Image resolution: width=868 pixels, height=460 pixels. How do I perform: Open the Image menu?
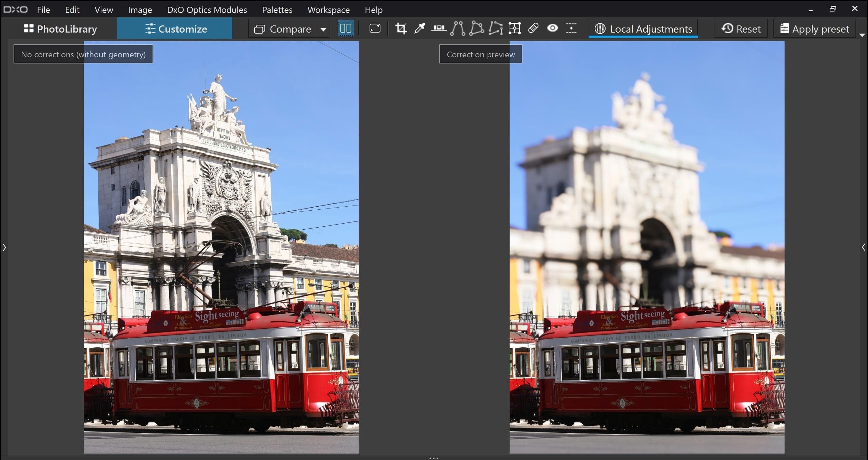(140, 9)
